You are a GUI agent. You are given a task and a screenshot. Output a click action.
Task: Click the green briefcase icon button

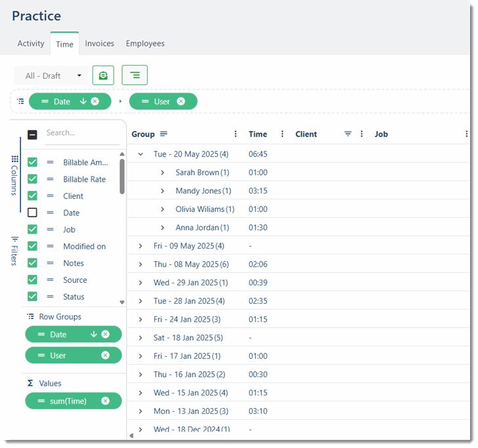click(103, 75)
